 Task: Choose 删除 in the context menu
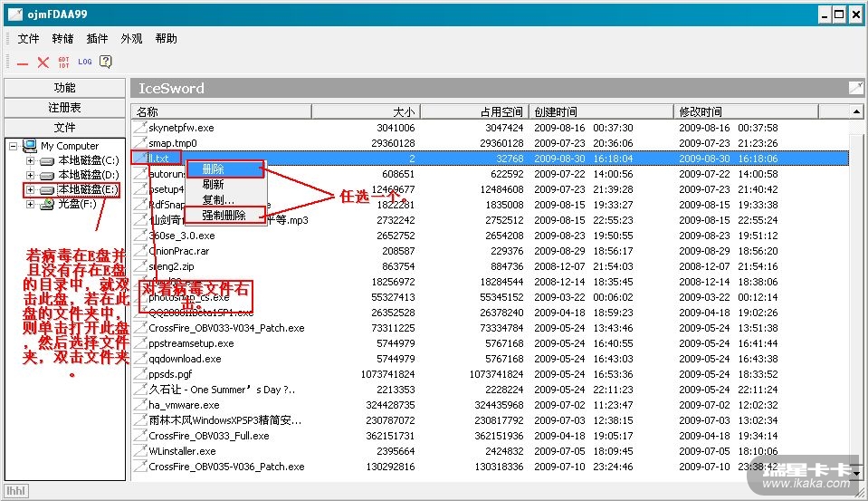[226, 169]
